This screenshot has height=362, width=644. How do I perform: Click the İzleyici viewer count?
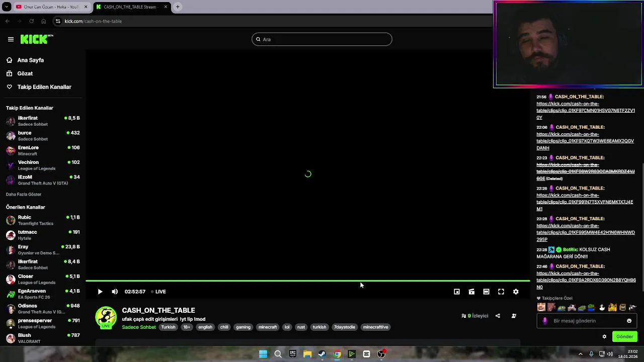(x=475, y=316)
